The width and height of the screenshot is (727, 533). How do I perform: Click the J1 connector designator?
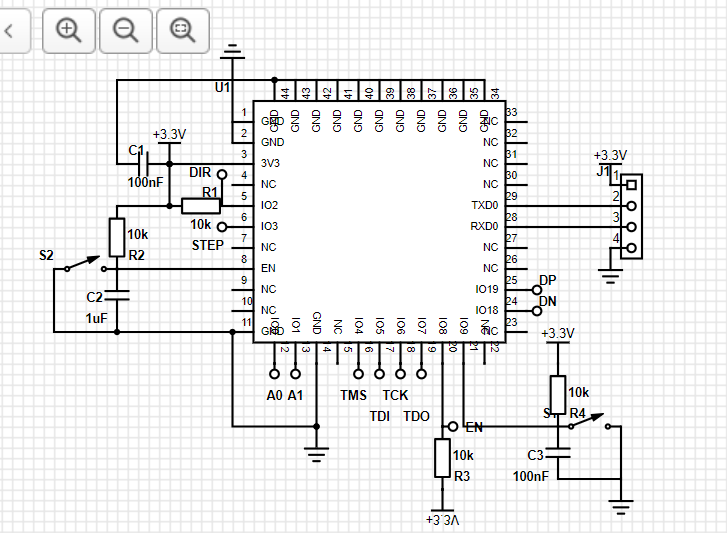pos(603,171)
